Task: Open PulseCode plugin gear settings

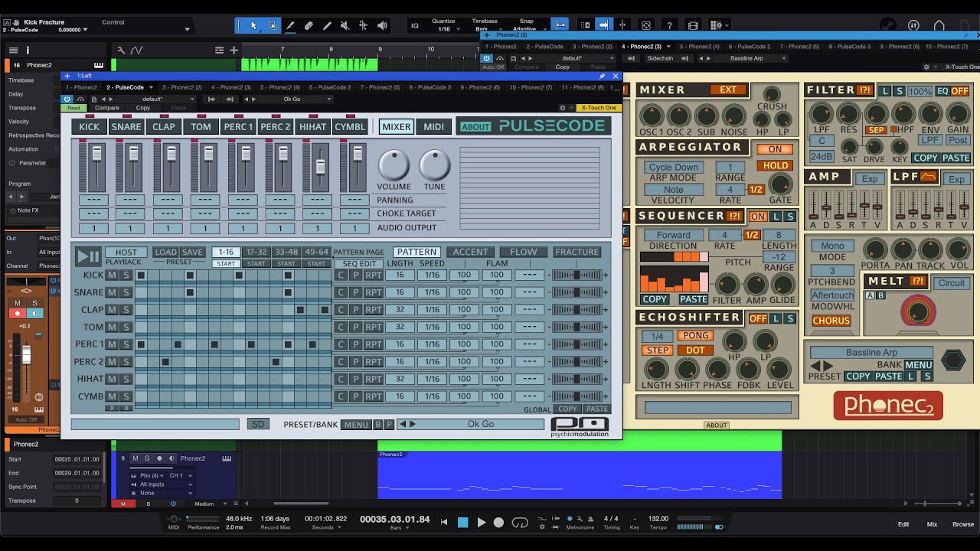Action: [563, 108]
